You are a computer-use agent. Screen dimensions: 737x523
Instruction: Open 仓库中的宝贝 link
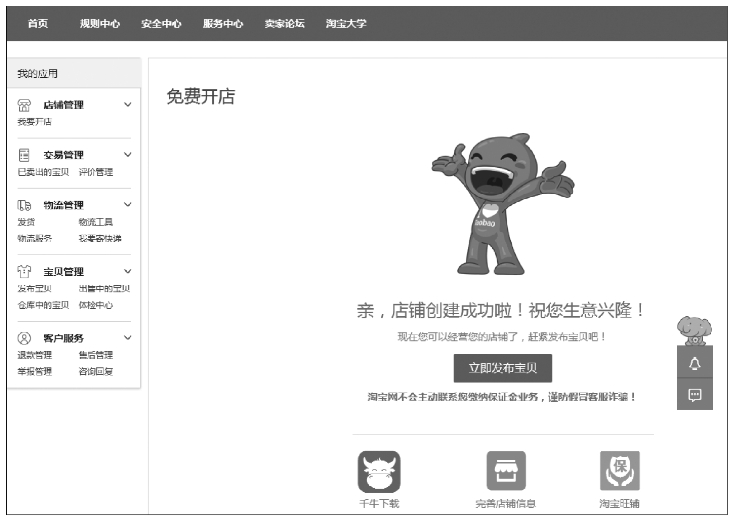click(43, 305)
